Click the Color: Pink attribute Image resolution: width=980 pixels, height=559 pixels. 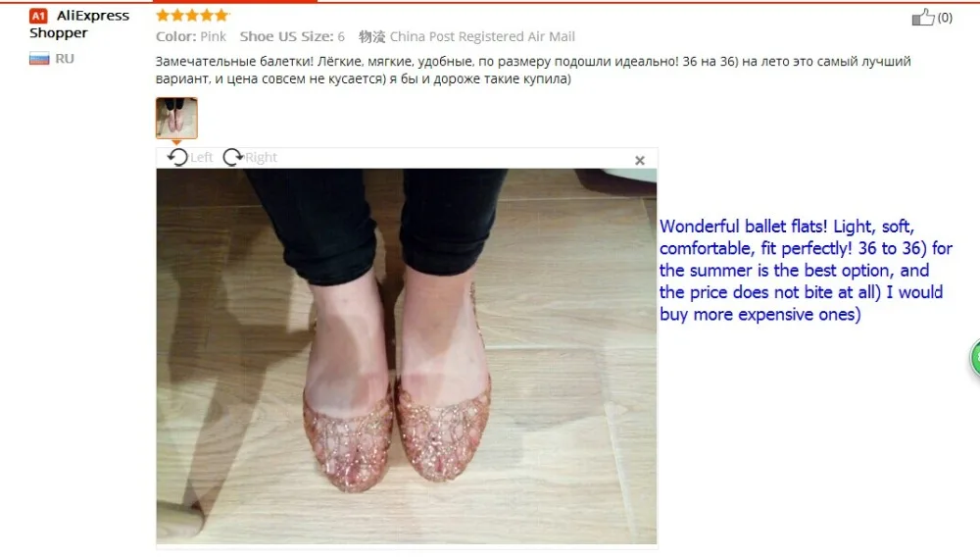point(191,37)
